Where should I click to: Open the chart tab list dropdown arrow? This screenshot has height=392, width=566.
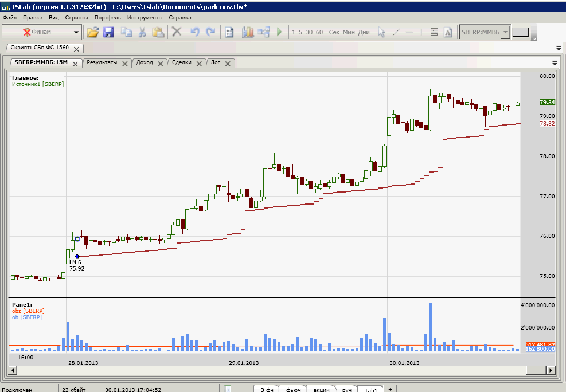(x=555, y=62)
